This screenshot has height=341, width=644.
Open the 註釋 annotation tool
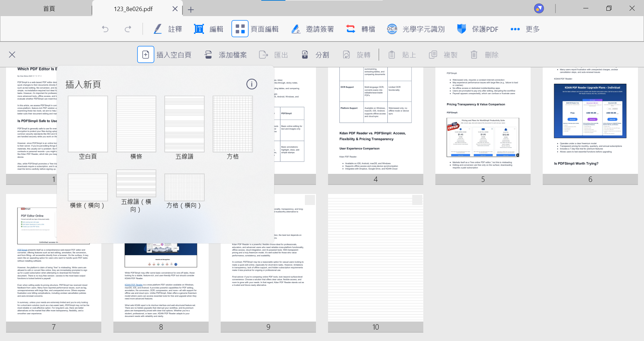tap(167, 29)
